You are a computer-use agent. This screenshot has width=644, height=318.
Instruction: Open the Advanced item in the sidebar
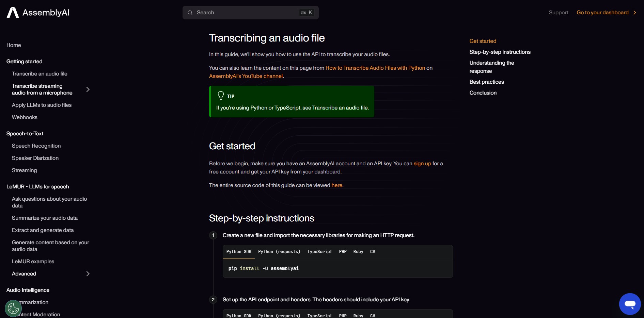[x=24, y=274]
